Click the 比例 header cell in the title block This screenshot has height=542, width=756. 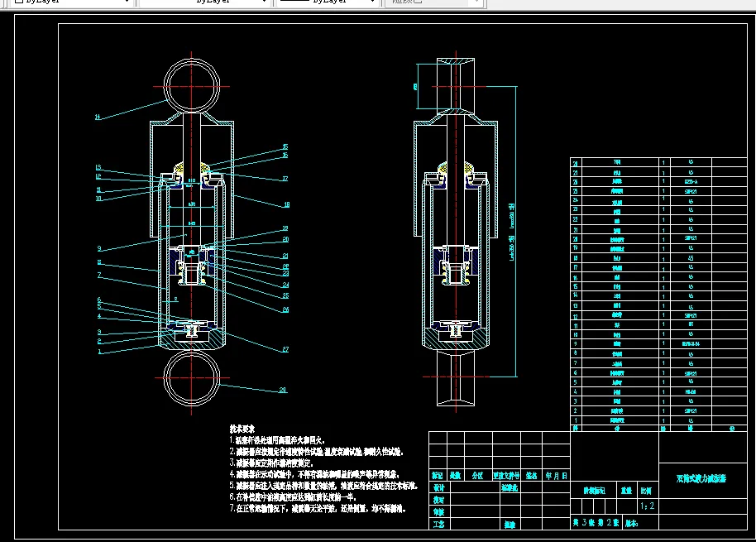click(x=646, y=491)
